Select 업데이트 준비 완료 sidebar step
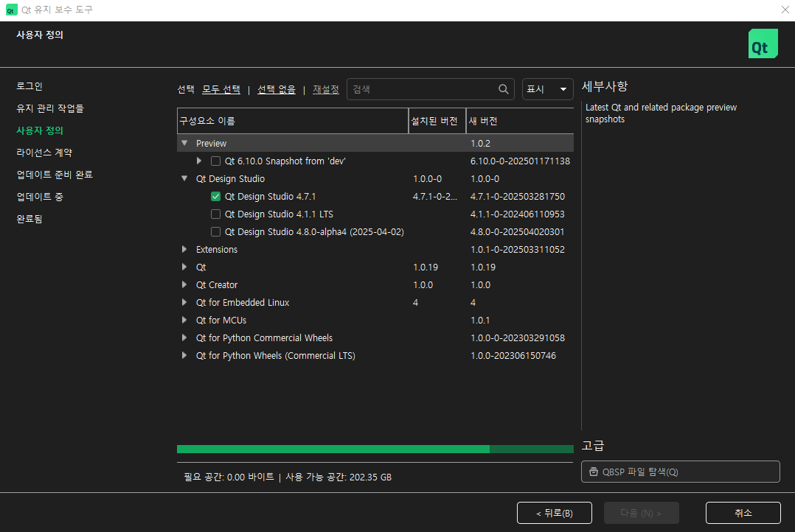This screenshot has width=795, height=532. [x=55, y=175]
